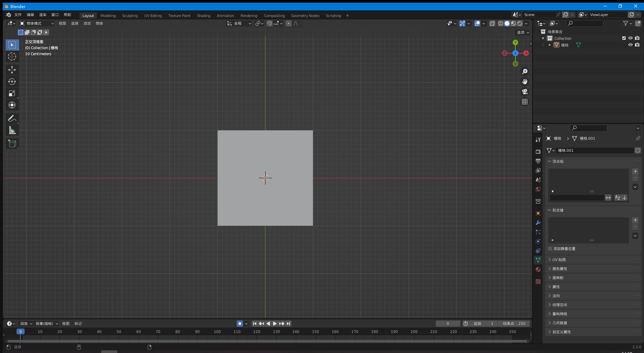Add a new shape key
644x353 pixels.
(x=635, y=220)
